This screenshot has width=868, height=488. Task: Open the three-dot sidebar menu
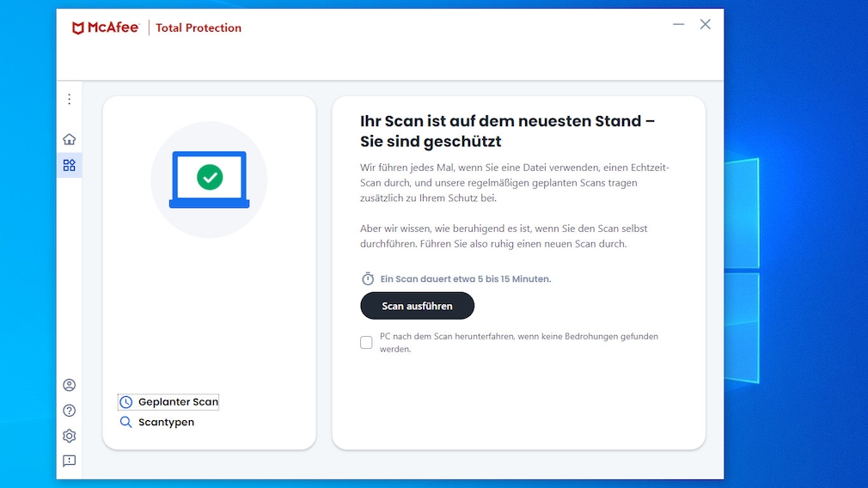pyautogui.click(x=70, y=100)
